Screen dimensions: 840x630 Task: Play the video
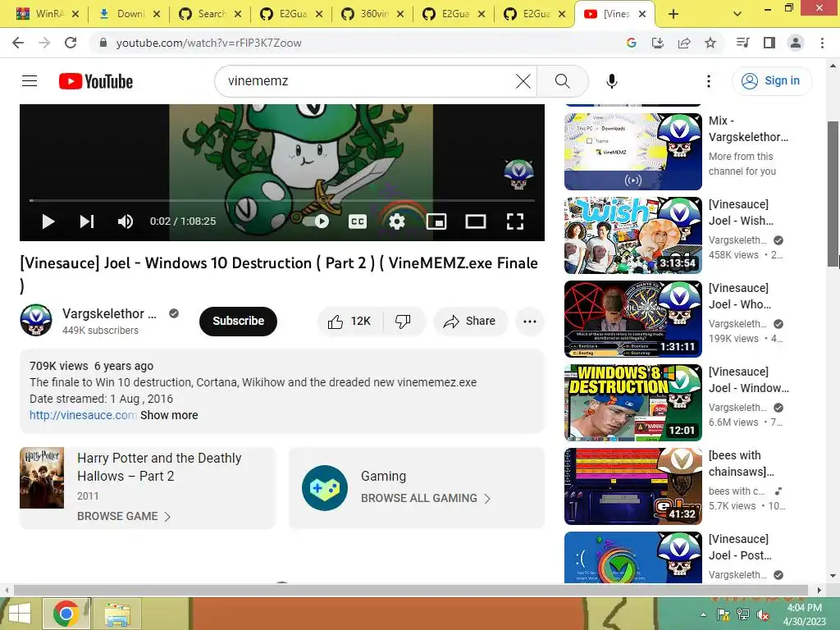pyautogui.click(x=48, y=221)
